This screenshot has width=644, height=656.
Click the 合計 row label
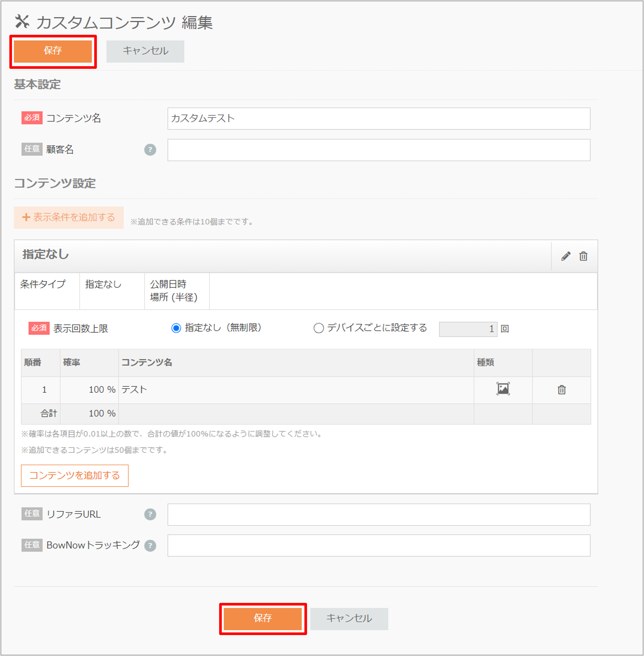[x=49, y=413]
